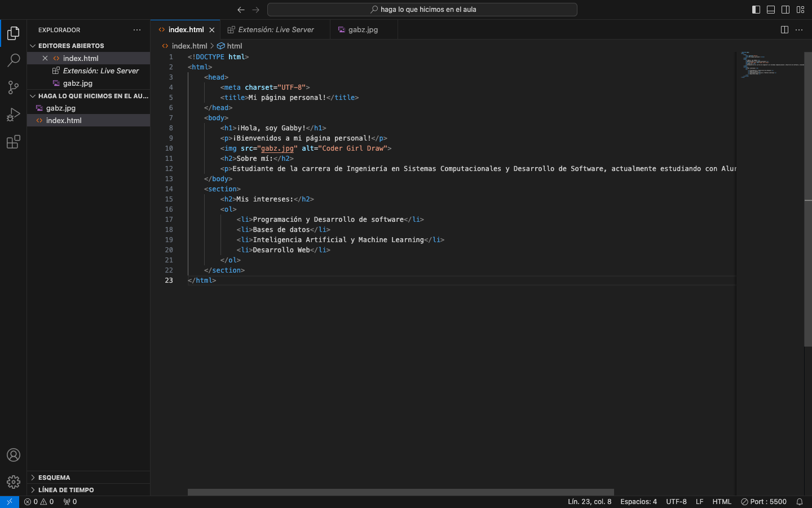The image size is (812, 508).
Task: Open the Search view icon
Action: coord(14,60)
